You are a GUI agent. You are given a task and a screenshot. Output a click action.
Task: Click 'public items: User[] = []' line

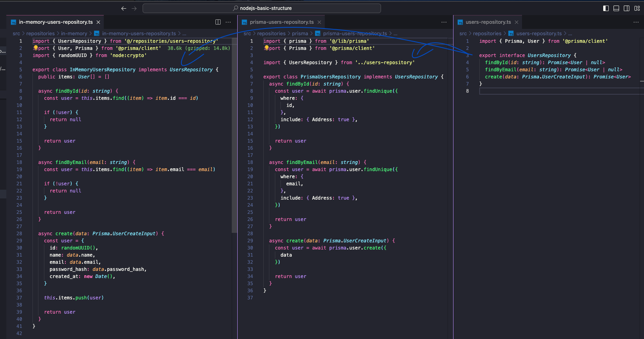pyautogui.click(x=74, y=77)
